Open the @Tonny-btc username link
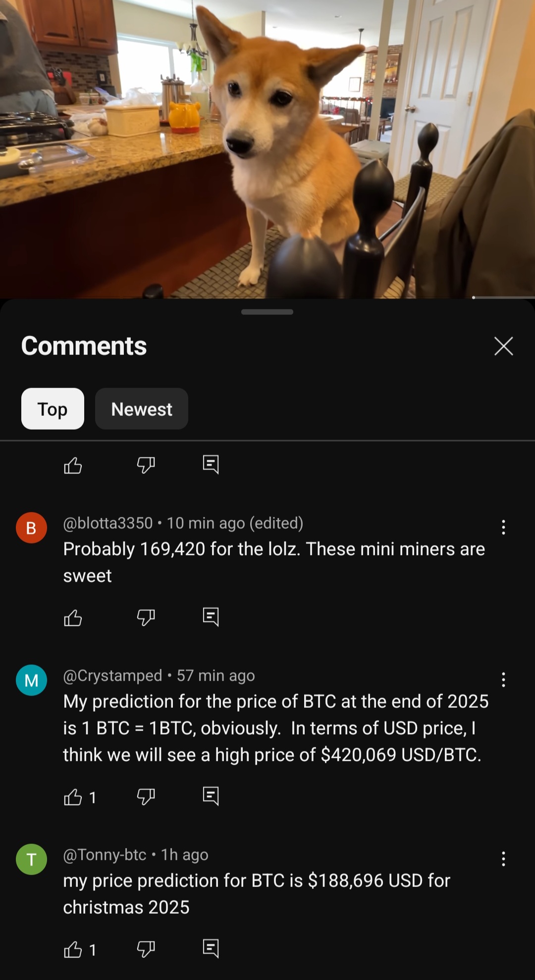This screenshot has width=535, height=980. pyautogui.click(x=105, y=854)
